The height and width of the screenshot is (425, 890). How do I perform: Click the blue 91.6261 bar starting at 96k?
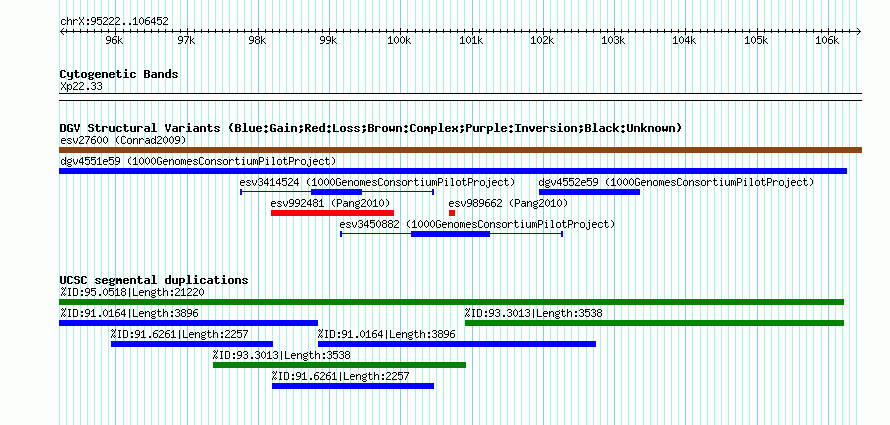pos(192,344)
